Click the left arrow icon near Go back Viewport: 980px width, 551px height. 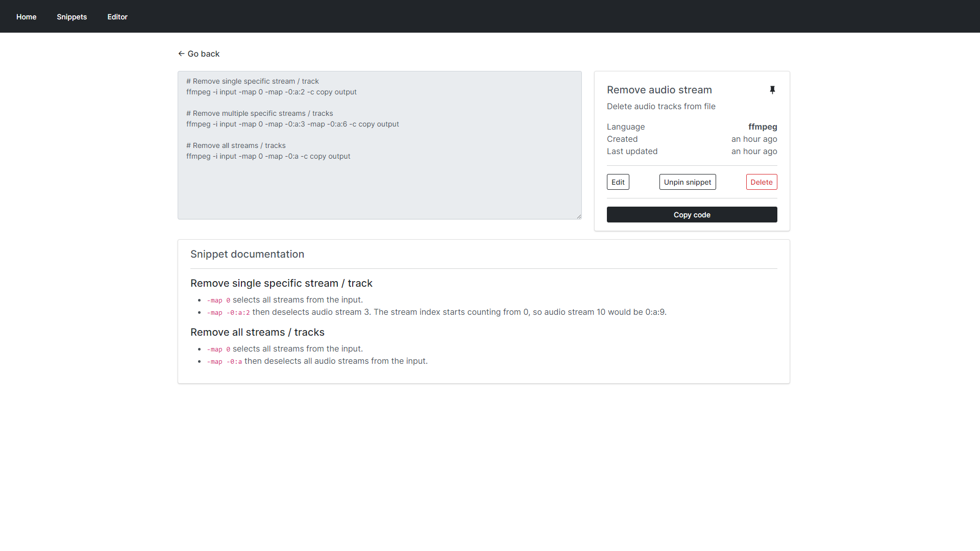click(181, 54)
